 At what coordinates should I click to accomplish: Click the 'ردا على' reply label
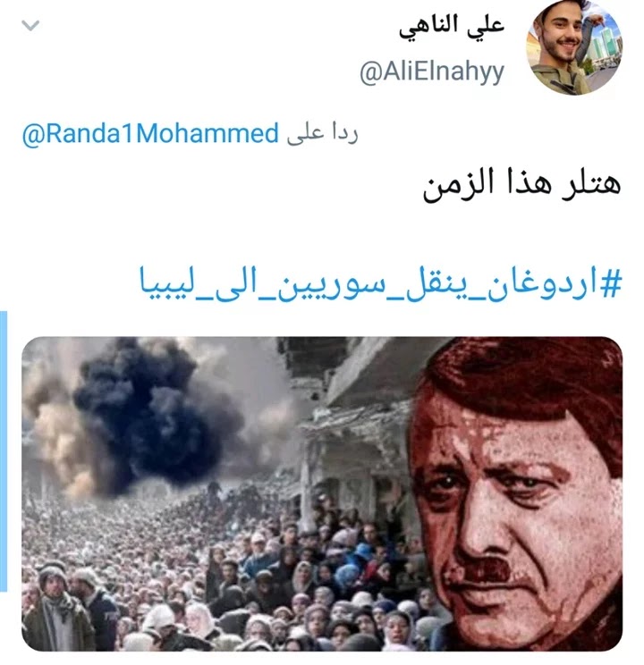[x=323, y=134]
